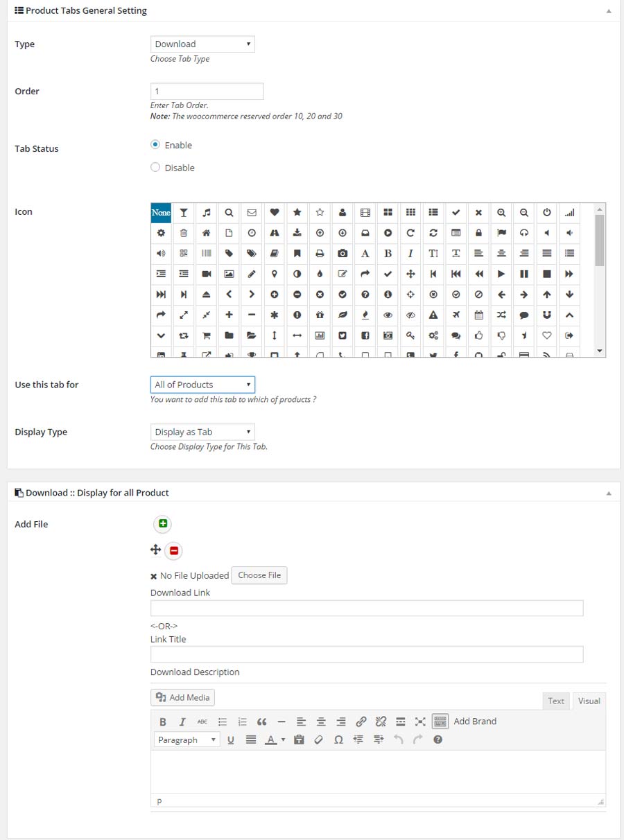
Task: Click the Add Media button
Action: click(x=183, y=697)
